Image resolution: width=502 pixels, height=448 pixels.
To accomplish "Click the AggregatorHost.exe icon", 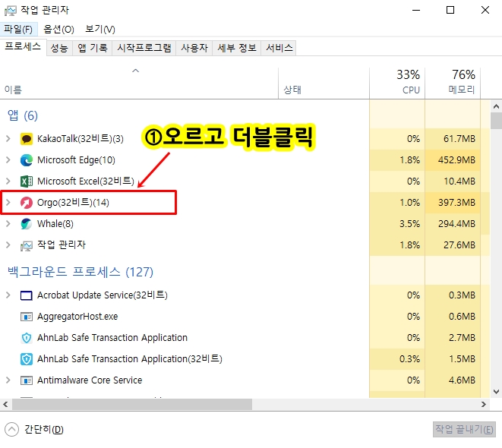I will [x=27, y=317].
